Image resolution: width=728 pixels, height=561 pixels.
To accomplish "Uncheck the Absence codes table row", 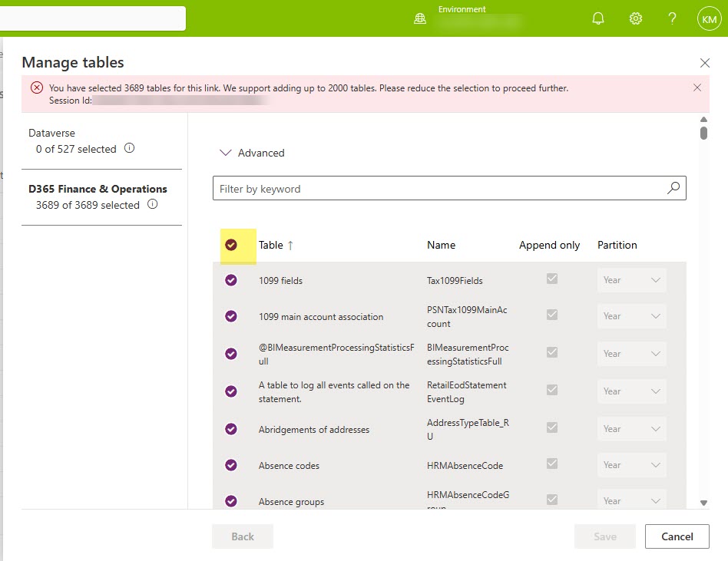I will pos(231,465).
